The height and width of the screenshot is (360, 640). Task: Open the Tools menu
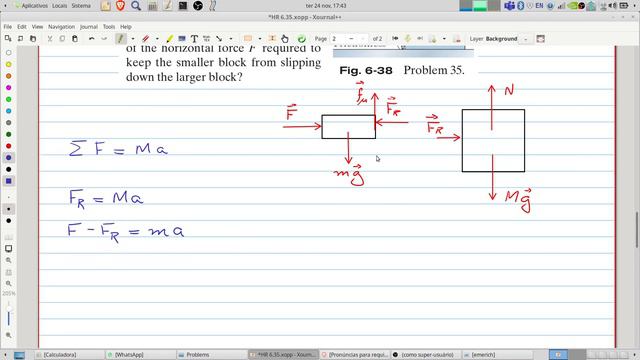109,27
